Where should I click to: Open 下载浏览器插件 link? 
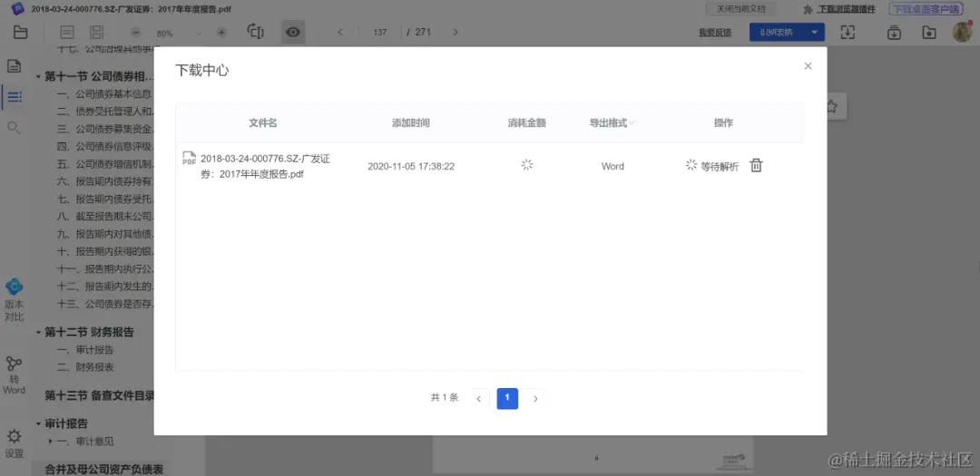coord(848,9)
